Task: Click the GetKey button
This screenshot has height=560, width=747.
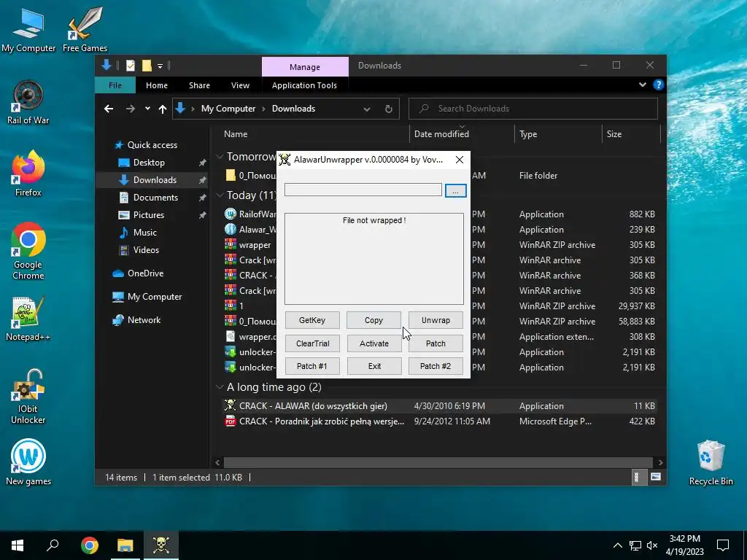Action: 312,320
